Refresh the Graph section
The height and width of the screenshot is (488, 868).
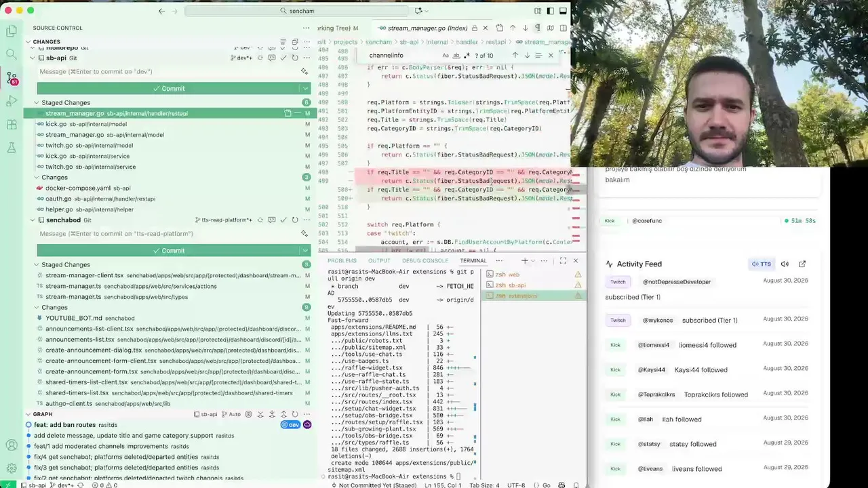[295, 414]
